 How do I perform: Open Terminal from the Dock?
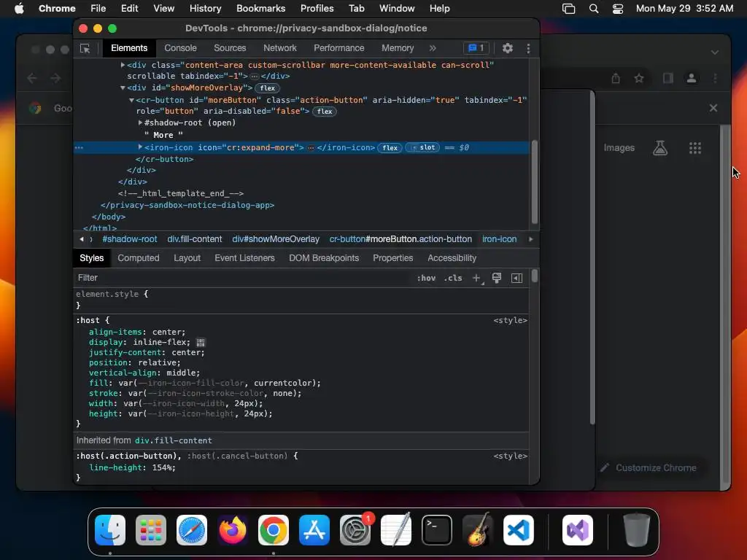pyautogui.click(x=437, y=530)
